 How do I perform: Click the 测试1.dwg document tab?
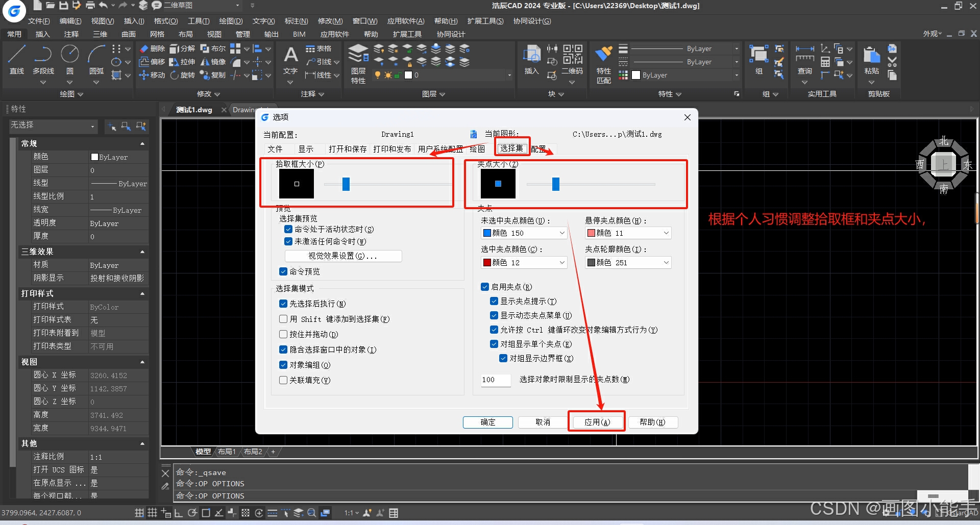(194, 110)
